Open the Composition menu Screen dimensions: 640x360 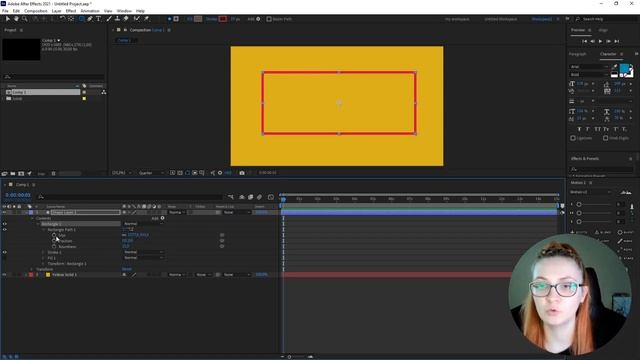click(x=36, y=11)
